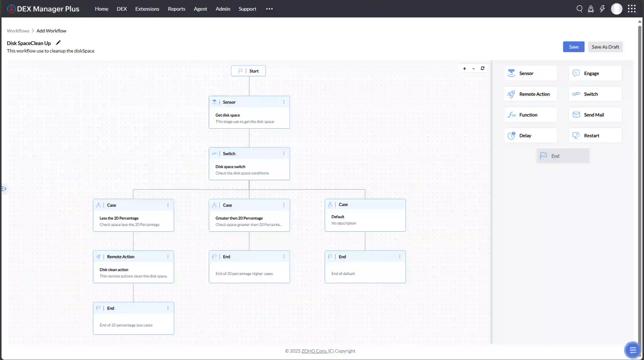The image size is (644, 360).
Task: Open options menu of Remote Action node
Action: pyautogui.click(x=168, y=257)
